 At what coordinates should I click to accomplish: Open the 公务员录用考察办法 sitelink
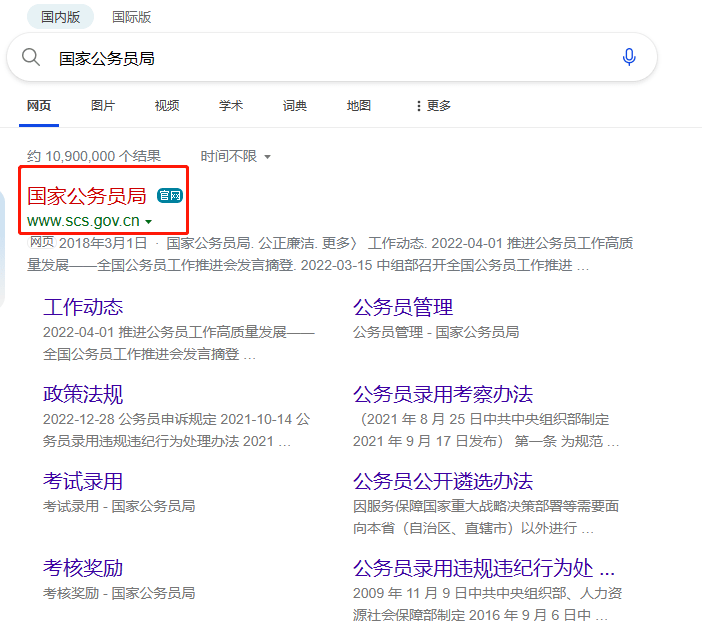point(443,394)
